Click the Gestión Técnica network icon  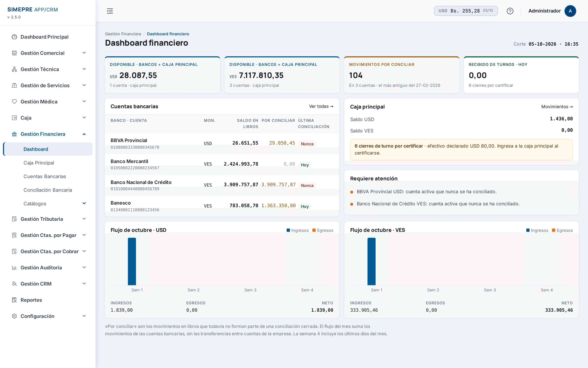(x=14, y=69)
